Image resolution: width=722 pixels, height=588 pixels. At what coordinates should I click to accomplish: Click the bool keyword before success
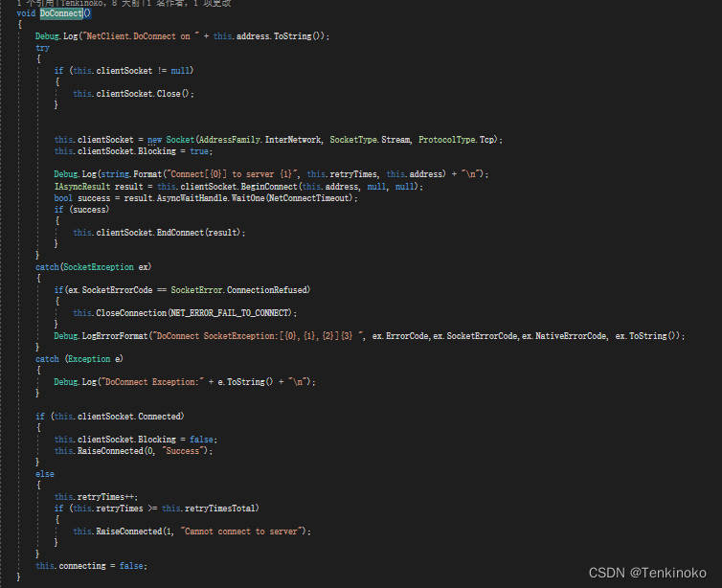point(63,198)
